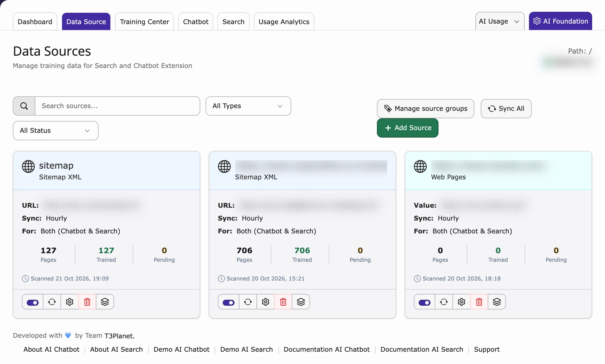Open Demo AI Chatbot link
The image size is (605, 364).
pyautogui.click(x=182, y=350)
